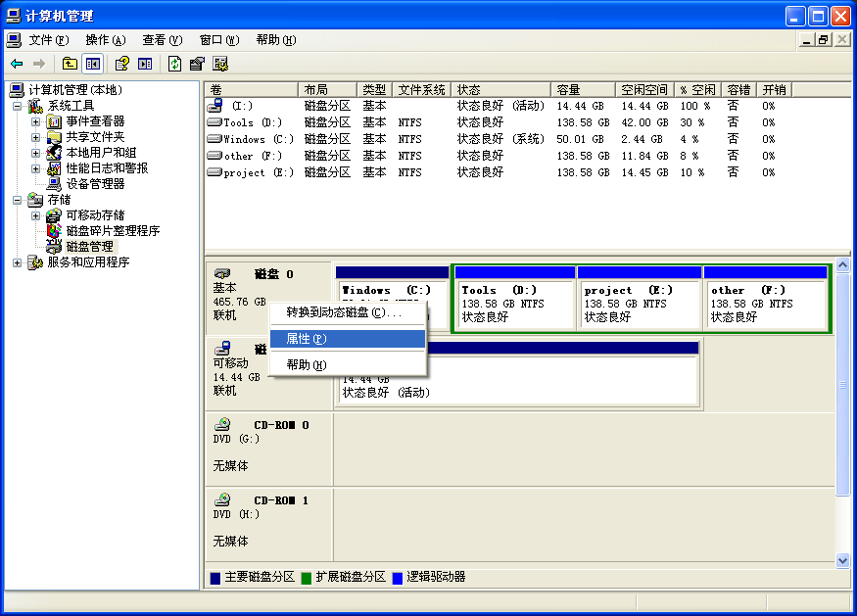This screenshot has height=616, width=857.
Task: Choose Help (帮助) in context menu
Action: [348, 364]
